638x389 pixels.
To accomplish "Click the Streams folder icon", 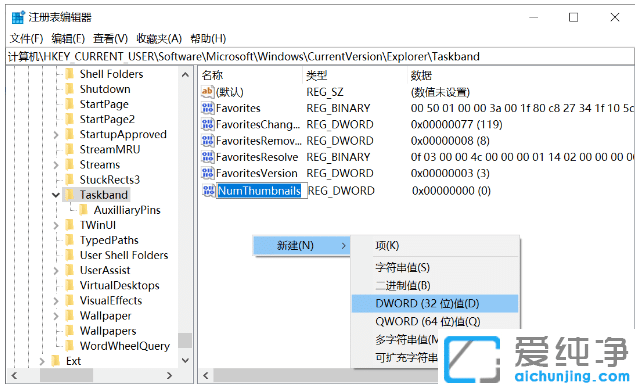I will [x=70, y=164].
